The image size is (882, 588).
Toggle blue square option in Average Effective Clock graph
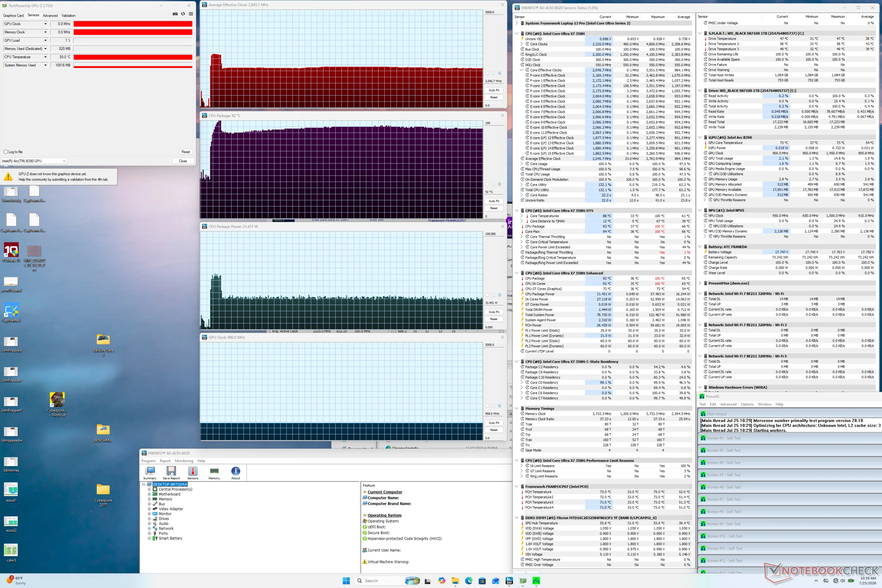pos(500,73)
